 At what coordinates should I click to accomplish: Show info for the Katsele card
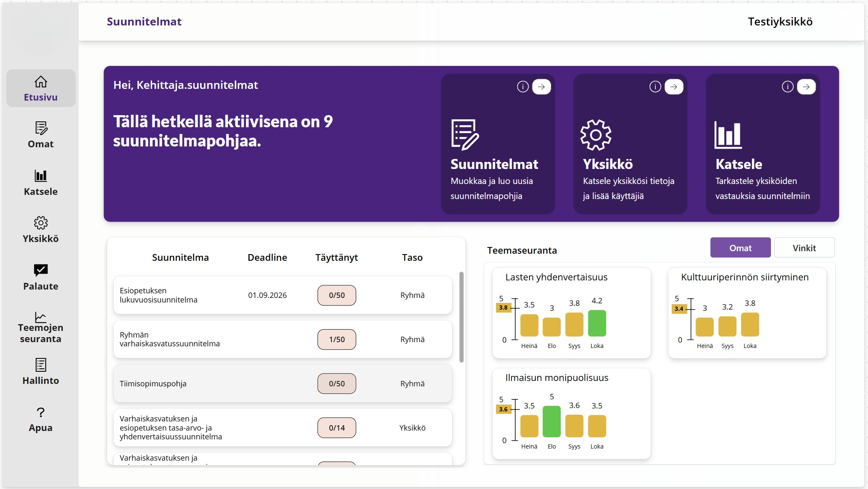(787, 87)
